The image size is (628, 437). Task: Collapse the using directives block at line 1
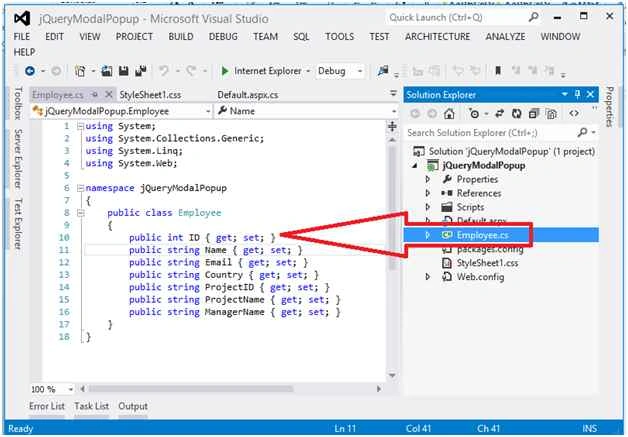point(81,126)
